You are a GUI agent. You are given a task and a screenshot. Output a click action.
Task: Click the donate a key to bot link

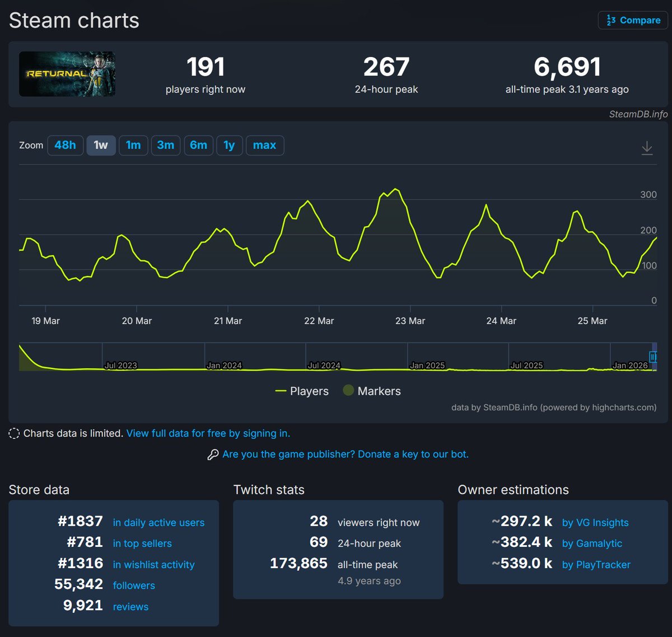point(346,455)
